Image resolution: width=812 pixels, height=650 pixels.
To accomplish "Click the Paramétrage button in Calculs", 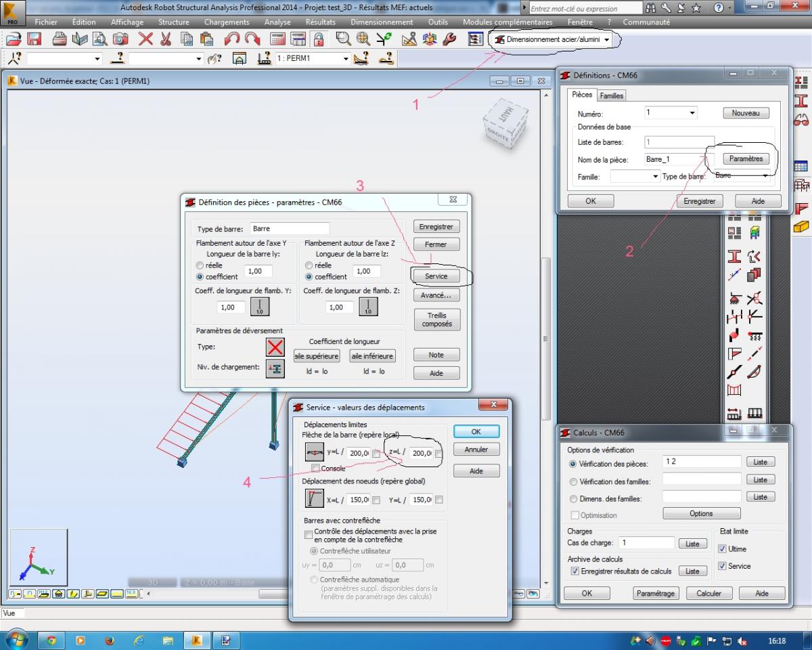I will point(656,593).
